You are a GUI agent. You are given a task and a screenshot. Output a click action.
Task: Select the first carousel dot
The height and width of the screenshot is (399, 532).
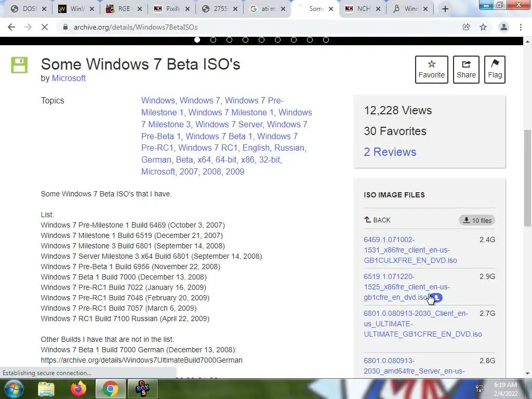point(197,39)
